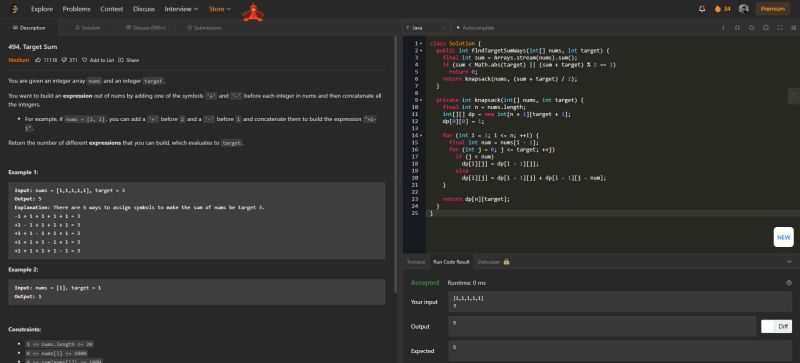Image resolution: width=800 pixels, height=363 pixels.
Task: Click the Add to List heart icon
Action: point(85,60)
